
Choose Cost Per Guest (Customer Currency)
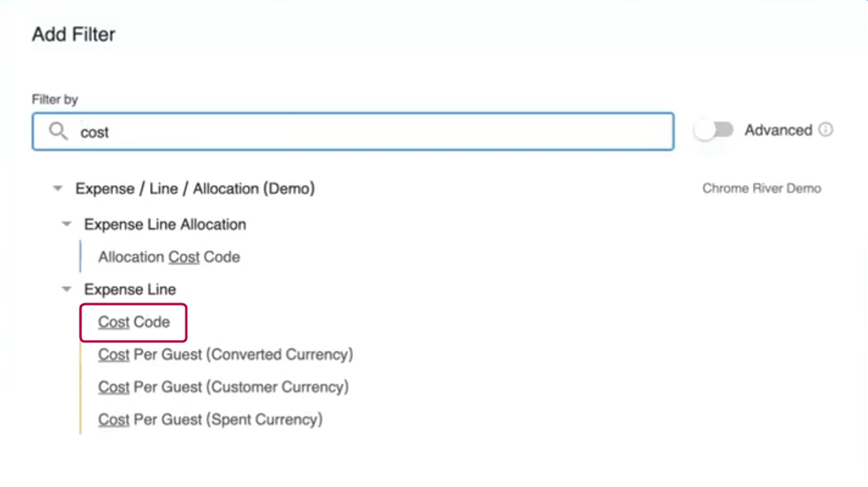tap(225, 387)
